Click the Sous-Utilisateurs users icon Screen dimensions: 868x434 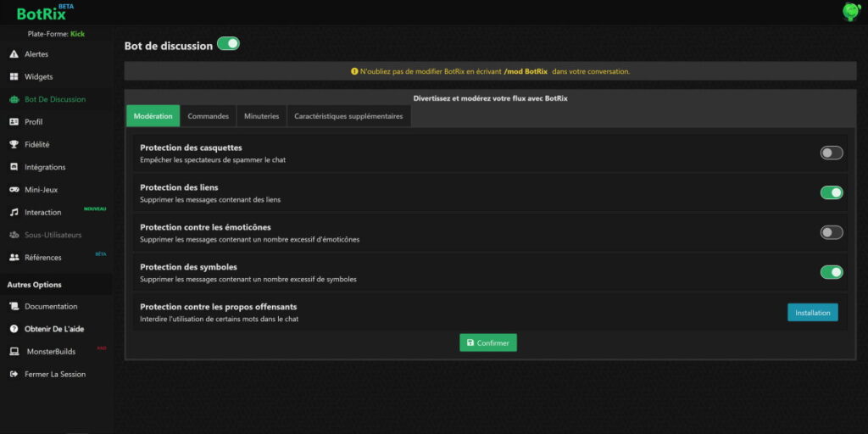point(14,236)
